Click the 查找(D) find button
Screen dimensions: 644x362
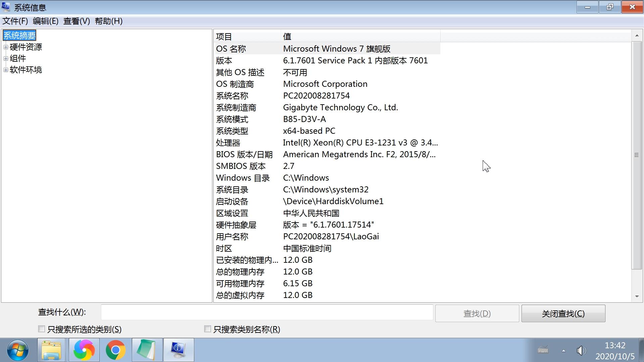coord(478,314)
